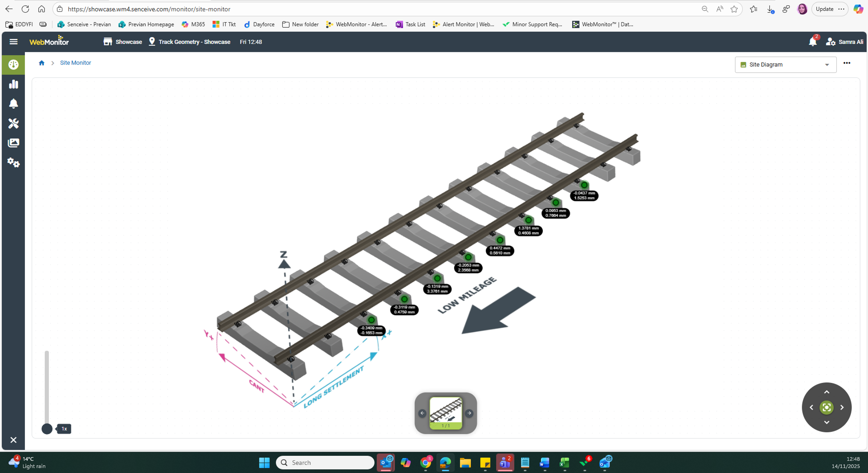868x473 pixels.
Task: Open the wrench and screwdriver tools icon
Action: point(13,123)
